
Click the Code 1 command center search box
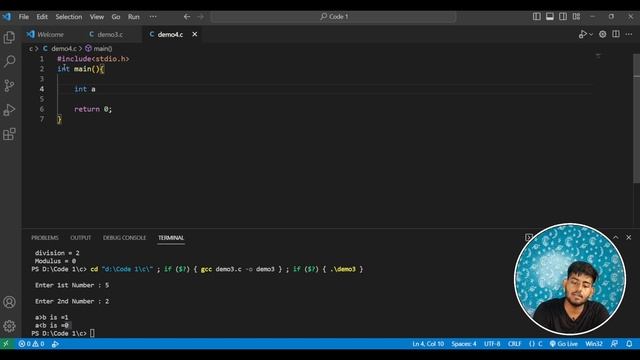(x=333, y=17)
